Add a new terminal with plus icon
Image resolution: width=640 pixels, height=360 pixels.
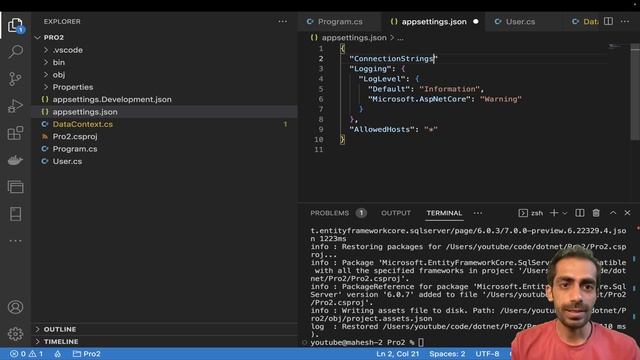[554, 213]
